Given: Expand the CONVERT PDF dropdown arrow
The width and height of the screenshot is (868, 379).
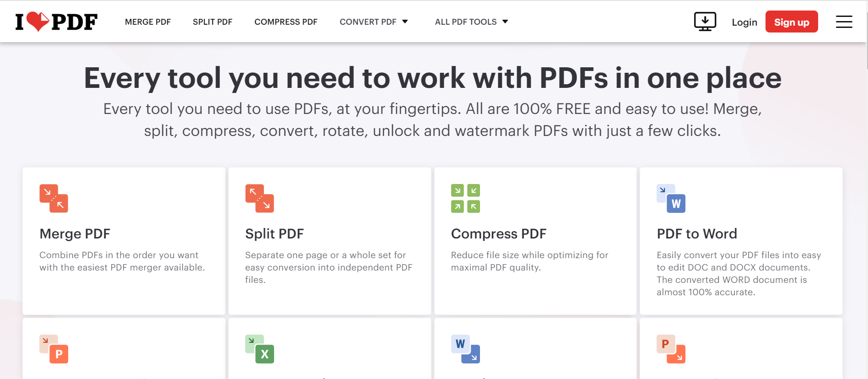Looking at the screenshot, I should tap(405, 22).
